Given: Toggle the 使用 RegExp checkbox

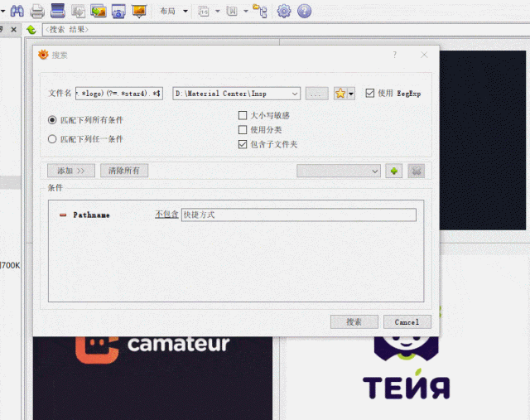Looking at the screenshot, I should [370, 93].
